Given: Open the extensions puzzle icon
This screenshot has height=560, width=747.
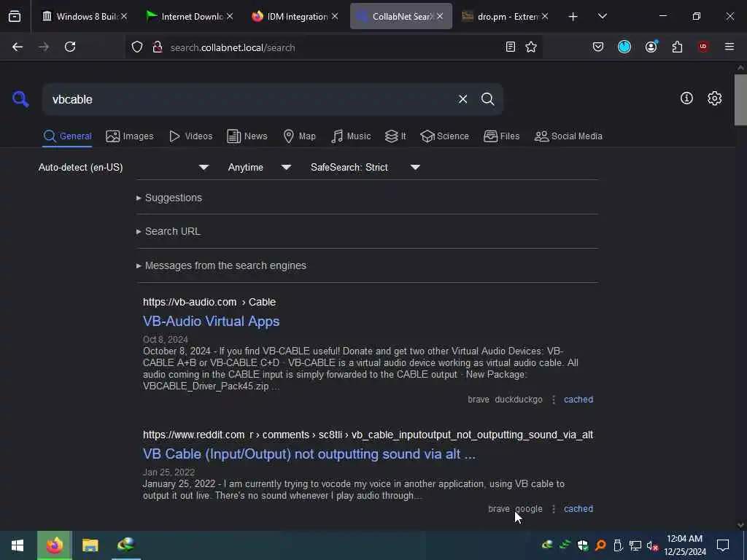Looking at the screenshot, I should [677, 47].
